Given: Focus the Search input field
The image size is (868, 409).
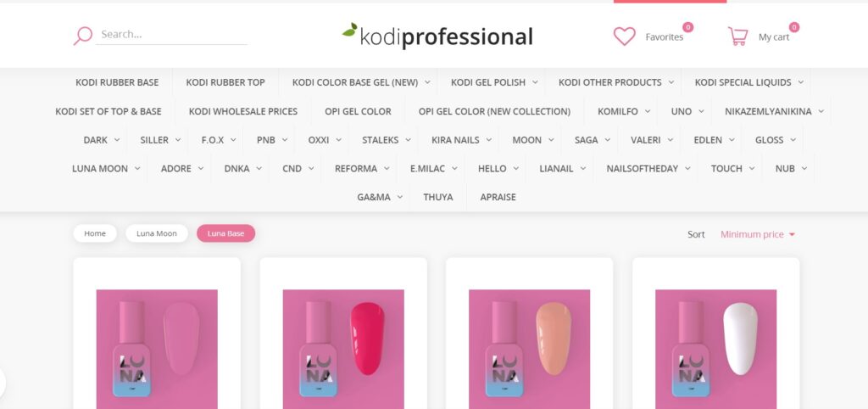Looking at the screenshot, I should pyautogui.click(x=171, y=34).
